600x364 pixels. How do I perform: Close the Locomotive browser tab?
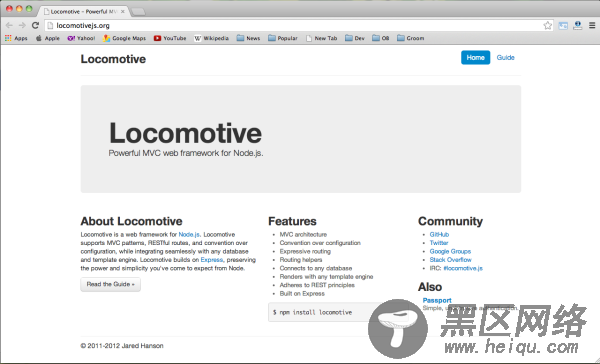(123, 11)
